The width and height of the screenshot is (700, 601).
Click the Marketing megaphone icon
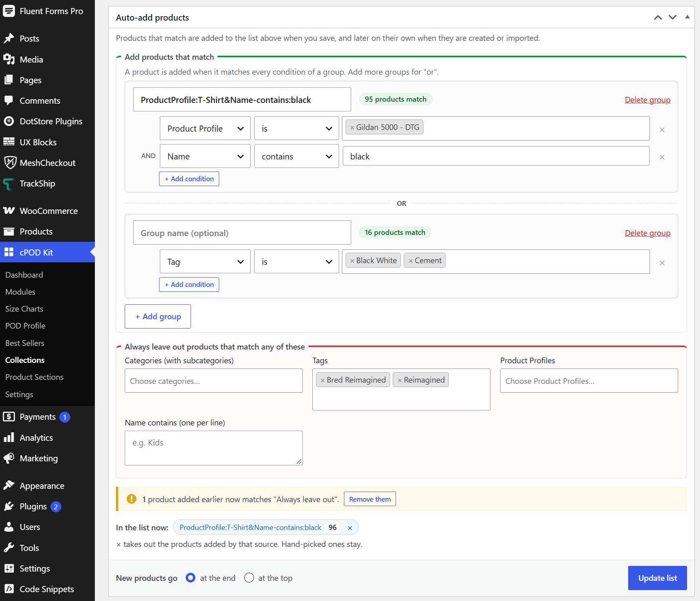tap(9, 458)
